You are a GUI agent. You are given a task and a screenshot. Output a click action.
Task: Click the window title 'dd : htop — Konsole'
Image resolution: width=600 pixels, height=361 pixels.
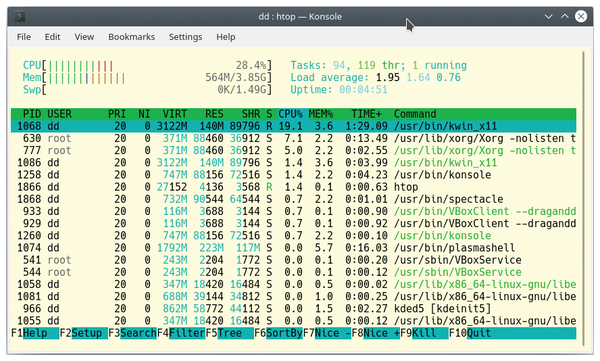point(300,16)
